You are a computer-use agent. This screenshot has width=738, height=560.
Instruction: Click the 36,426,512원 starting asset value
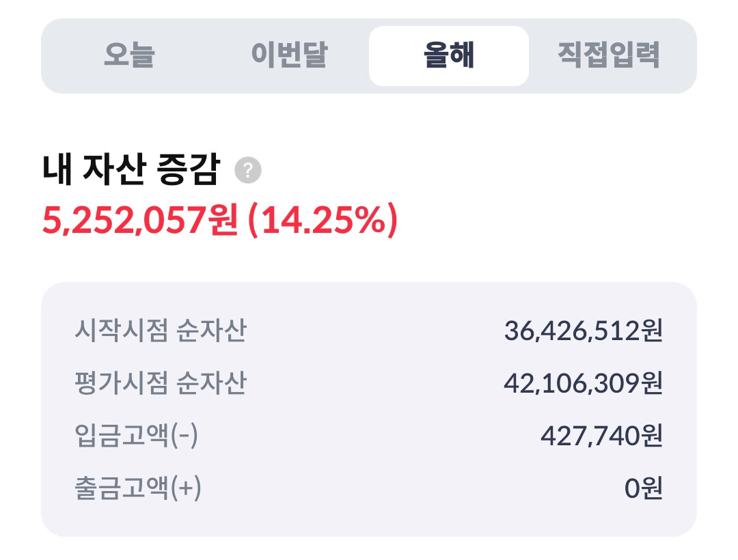tap(583, 332)
